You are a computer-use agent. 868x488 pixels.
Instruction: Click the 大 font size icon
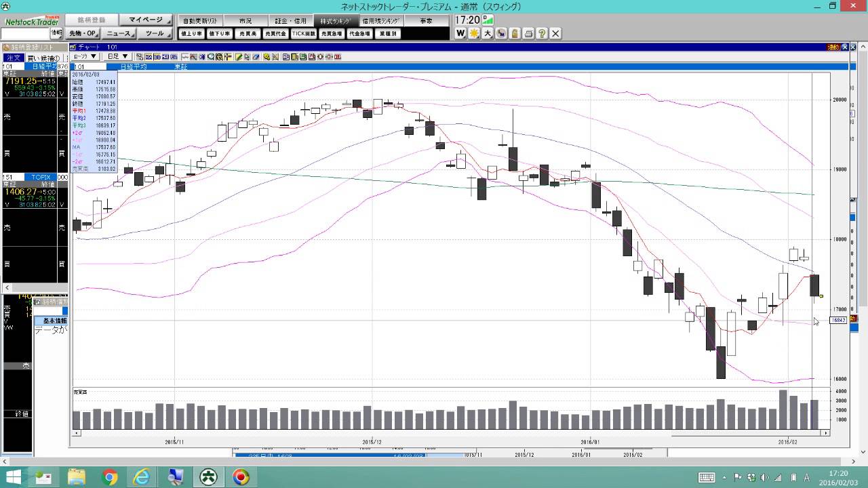[x=488, y=33]
